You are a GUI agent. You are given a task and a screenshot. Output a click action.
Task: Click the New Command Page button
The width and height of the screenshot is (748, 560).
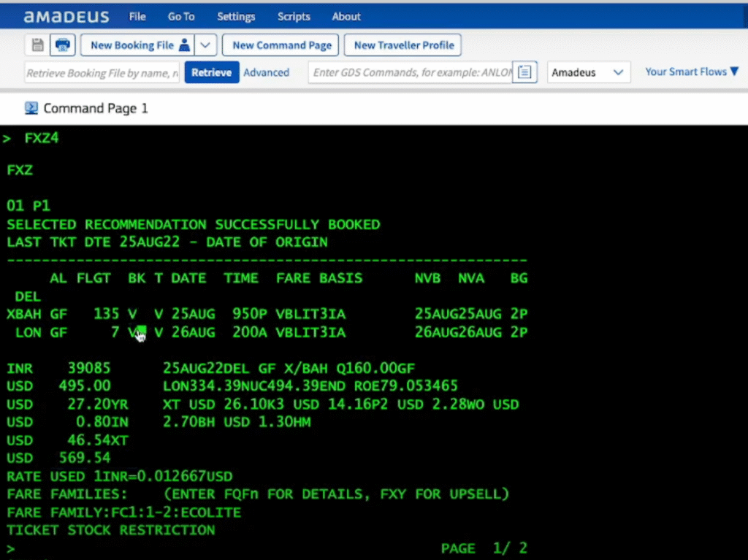coord(280,45)
